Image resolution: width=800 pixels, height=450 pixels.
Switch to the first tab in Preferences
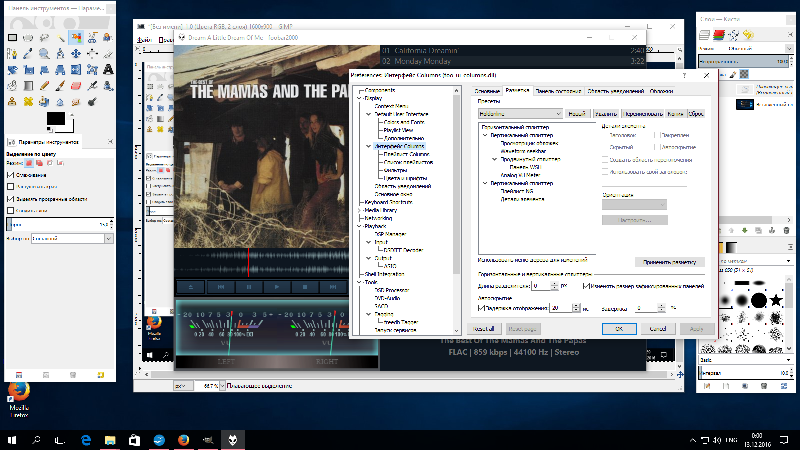pos(487,90)
